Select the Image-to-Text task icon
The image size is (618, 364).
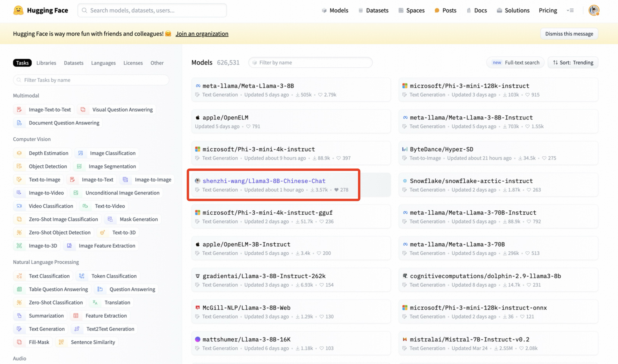point(72,180)
